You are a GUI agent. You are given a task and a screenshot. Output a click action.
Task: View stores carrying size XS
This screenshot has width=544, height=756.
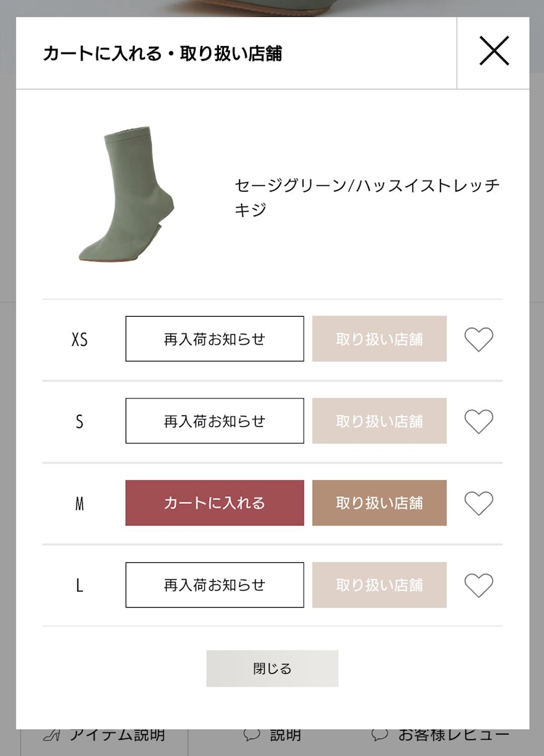(x=380, y=339)
